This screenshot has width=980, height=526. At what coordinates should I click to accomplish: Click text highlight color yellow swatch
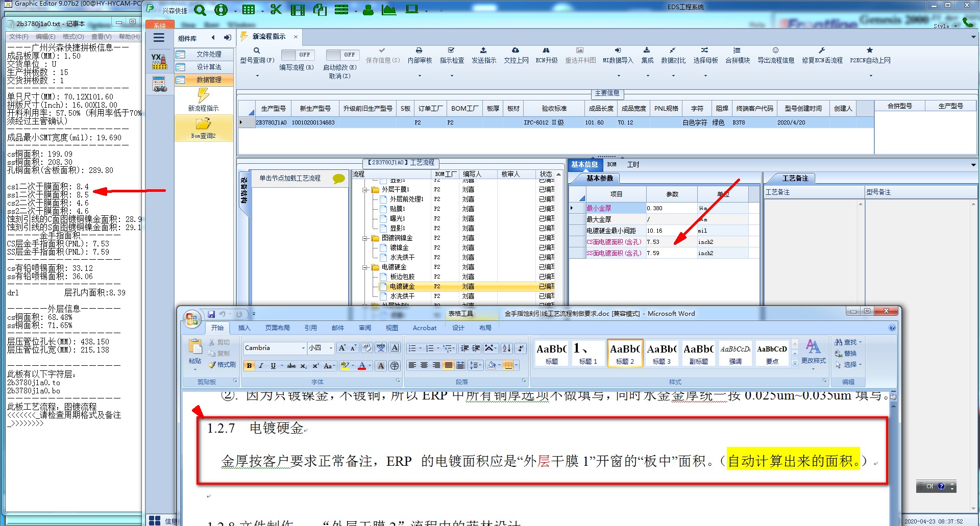coord(345,366)
